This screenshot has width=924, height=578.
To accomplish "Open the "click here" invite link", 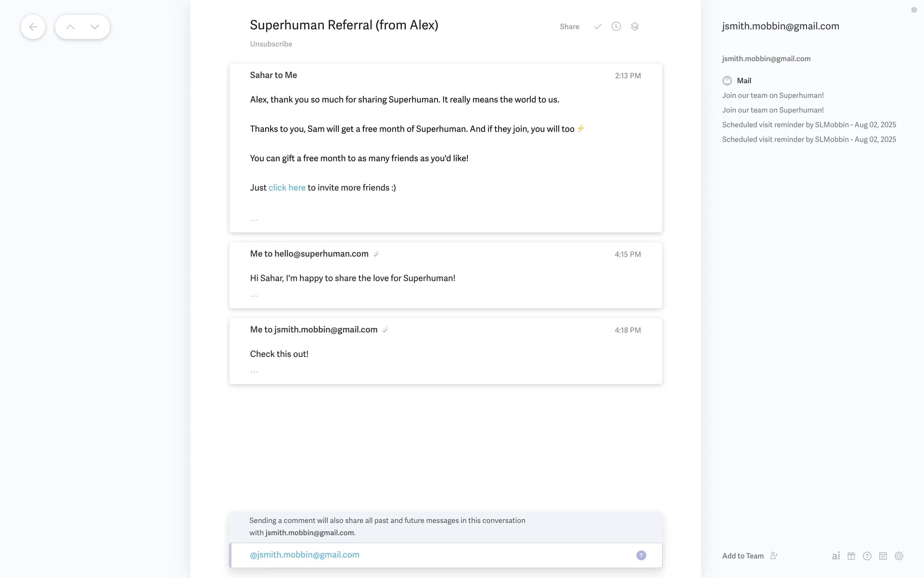I will 287,188.
